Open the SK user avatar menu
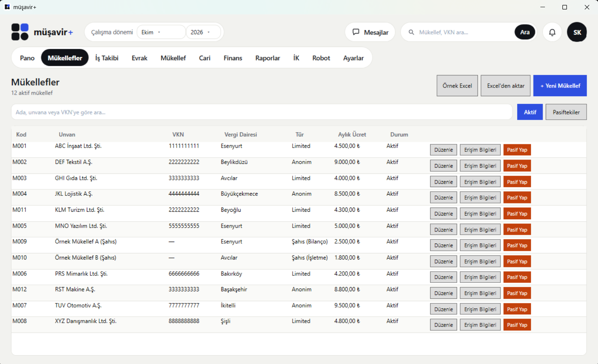Screen dimensions: 598x364 (577, 32)
